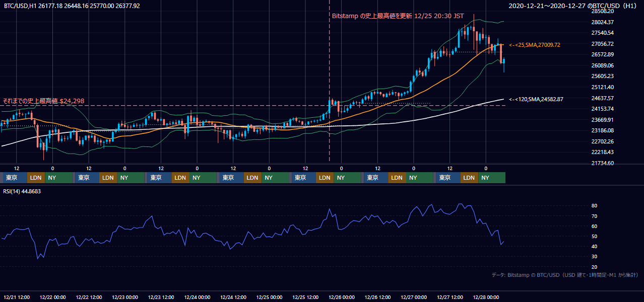This screenshot has height=302, width=644.
Task: Click the 120 SMA 24582.87 label
Action: pos(536,99)
